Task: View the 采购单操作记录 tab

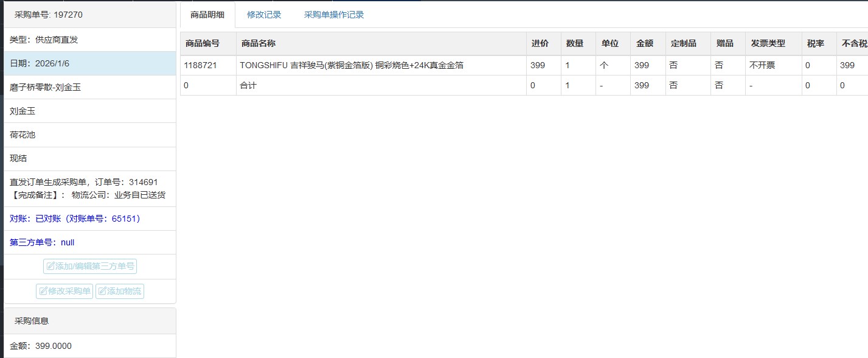Action: point(334,15)
